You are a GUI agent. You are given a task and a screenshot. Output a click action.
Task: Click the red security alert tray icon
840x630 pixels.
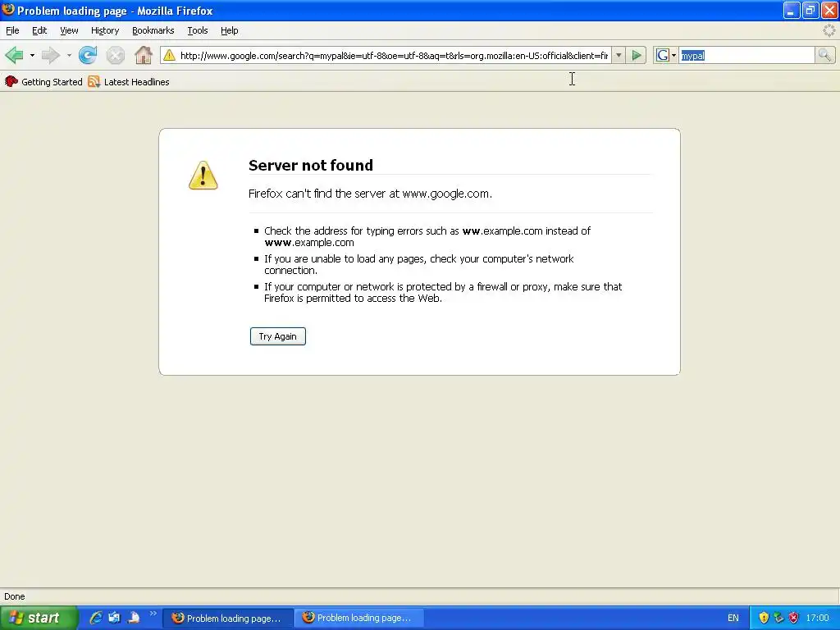[793, 618]
